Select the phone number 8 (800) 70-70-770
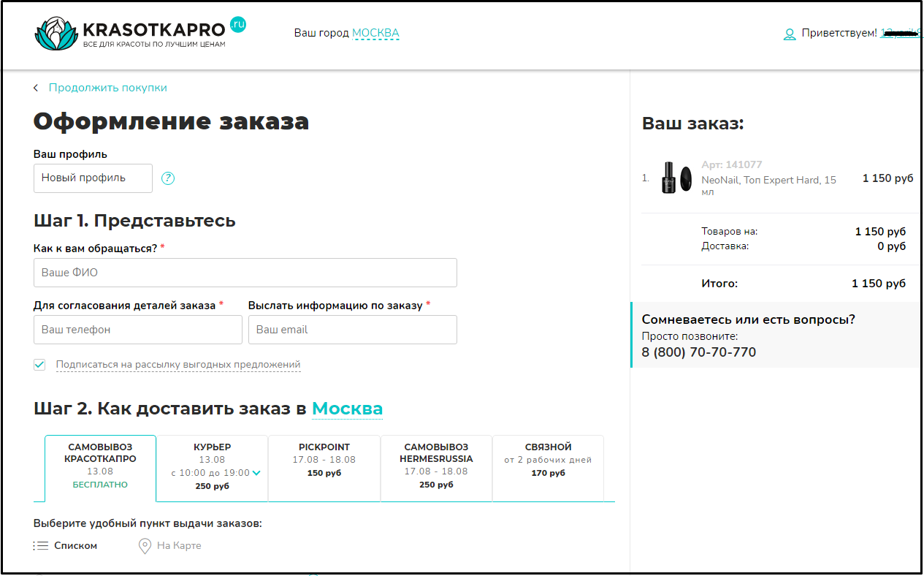 tap(699, 352)
